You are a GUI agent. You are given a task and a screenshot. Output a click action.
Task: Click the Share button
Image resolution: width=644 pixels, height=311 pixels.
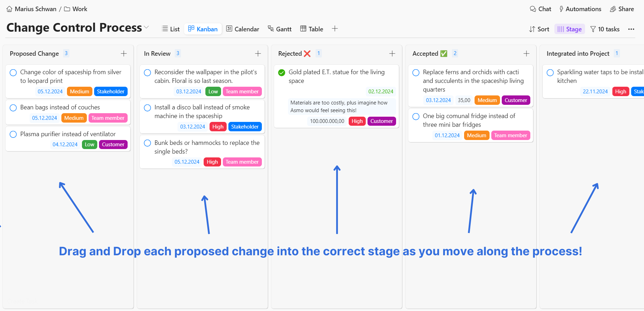click(622, 9)
